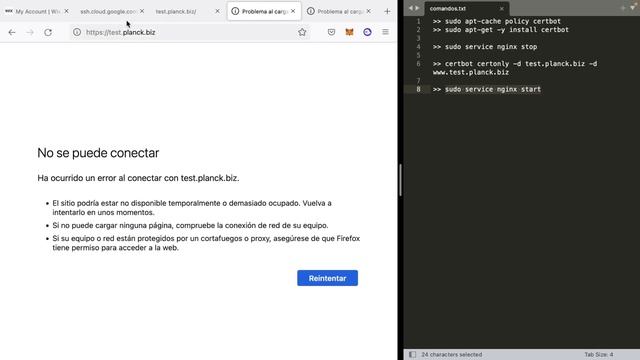The width and height of the screenshot is (640, 360).
Task: Go to previous editor tab with left arrow
Action: click(x=411, y=8)
